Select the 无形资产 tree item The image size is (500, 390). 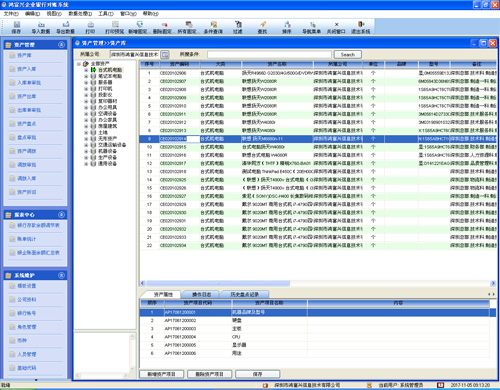pos(107,139)
